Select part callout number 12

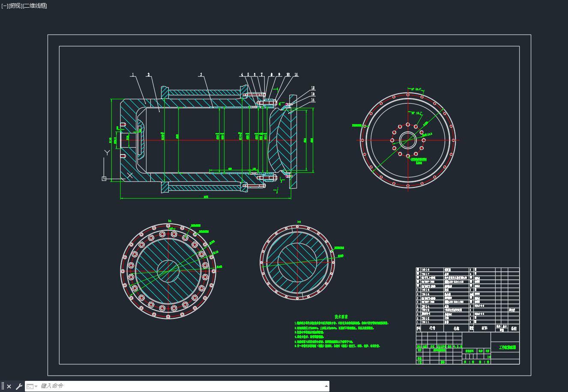coord(313,88)
